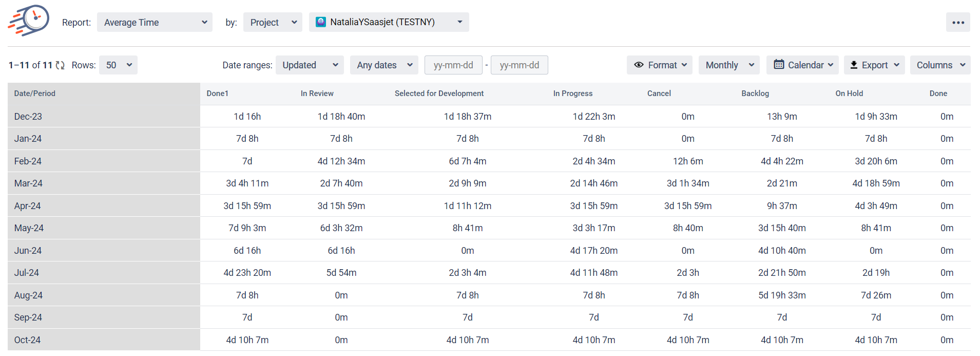Image resolution: width=980 pixels, height=356 pixels.
Task: Open the Columns menu button
Action: 940,65
